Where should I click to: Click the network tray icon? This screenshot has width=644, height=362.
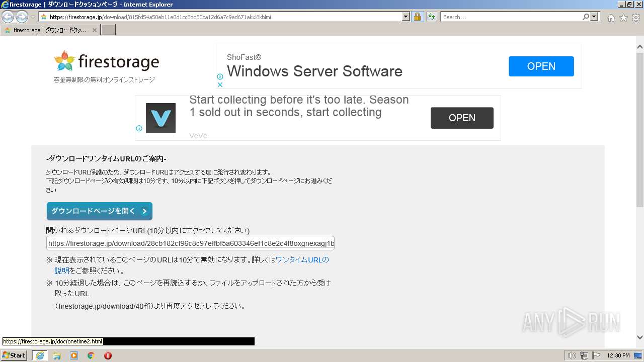[584, 355]
